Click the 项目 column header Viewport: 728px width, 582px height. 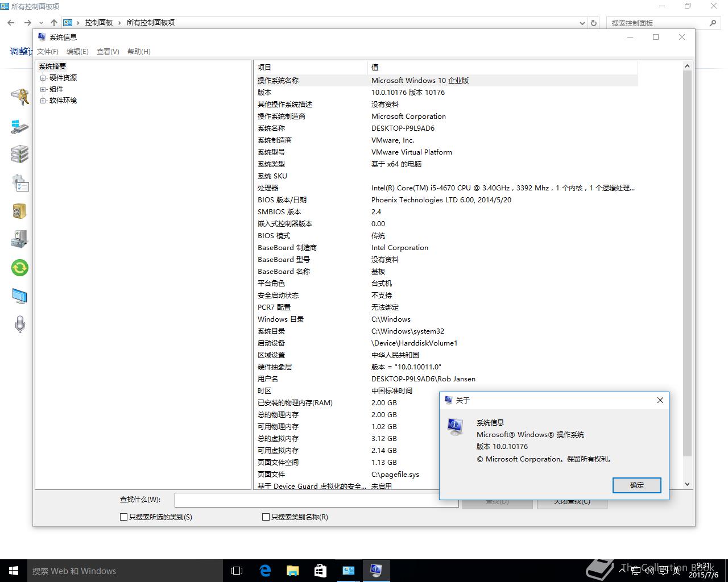(x=311, y=67)
